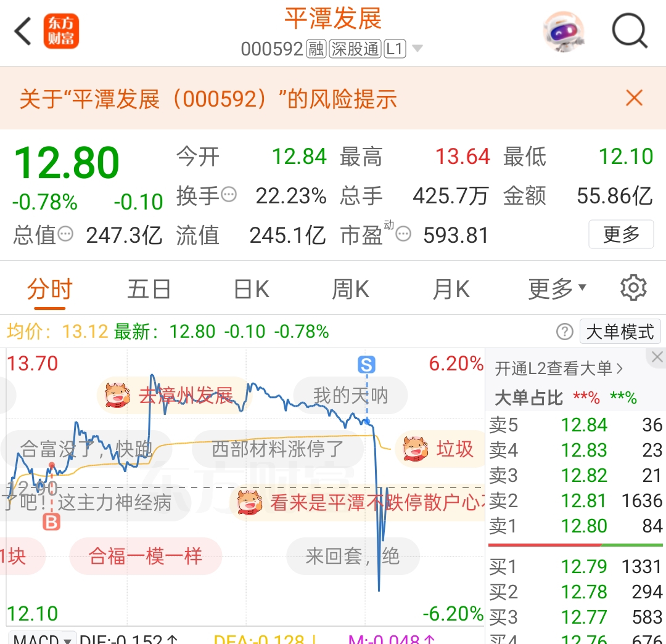
Task: Dismiss the risk warning banner
Action: click(634, 98)
